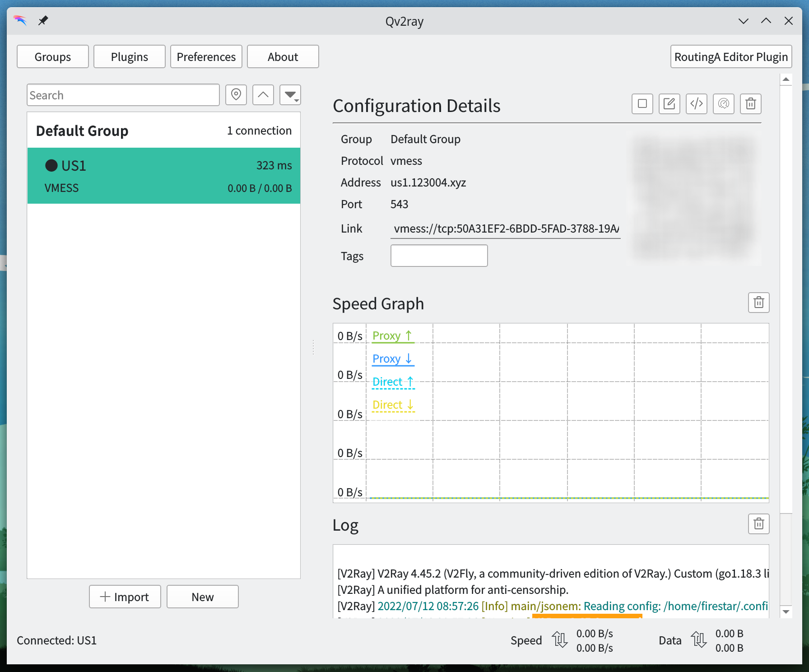The image size is (809, 672).
Task: Click the 323 ms latency value
Action: click(274, 165)
